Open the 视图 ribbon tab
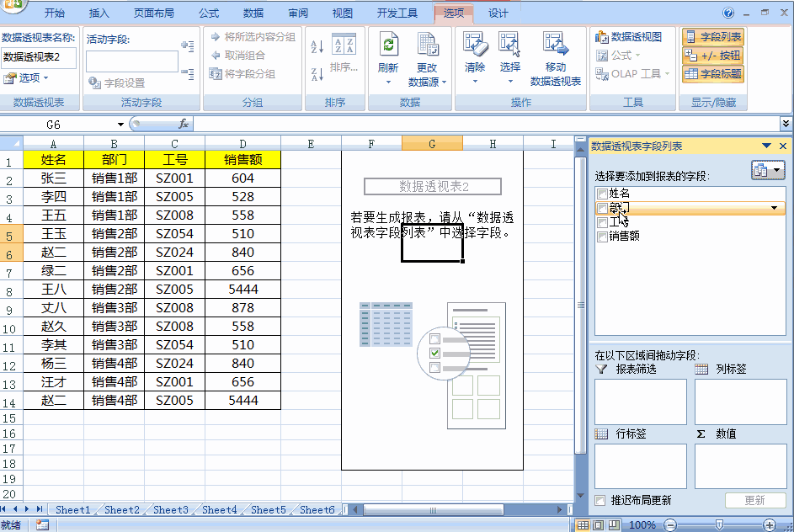 (343, 13)
